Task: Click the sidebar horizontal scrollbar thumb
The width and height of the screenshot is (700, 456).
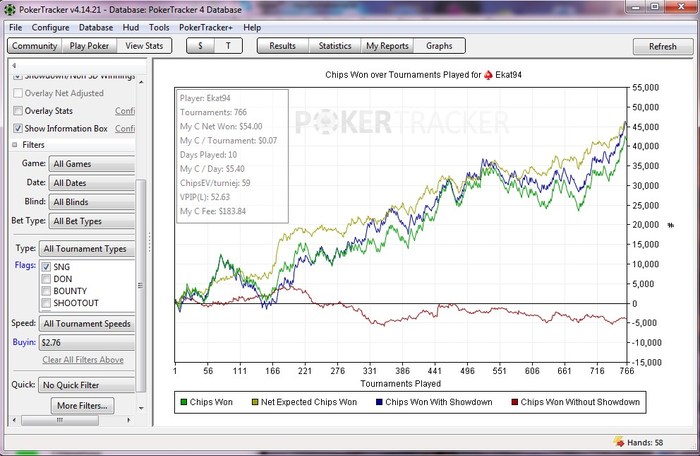Action: (x=60, y=420)
